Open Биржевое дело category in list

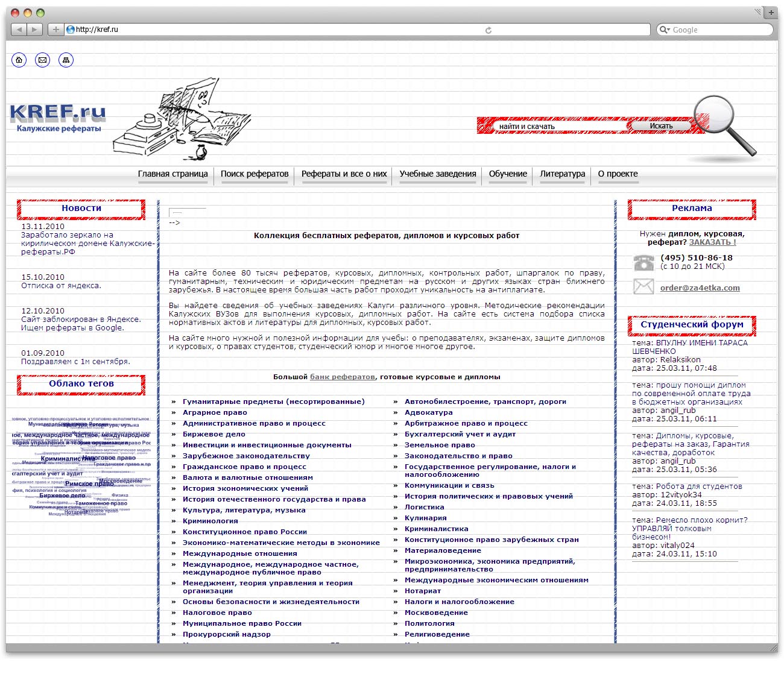(x=214, y=434)
